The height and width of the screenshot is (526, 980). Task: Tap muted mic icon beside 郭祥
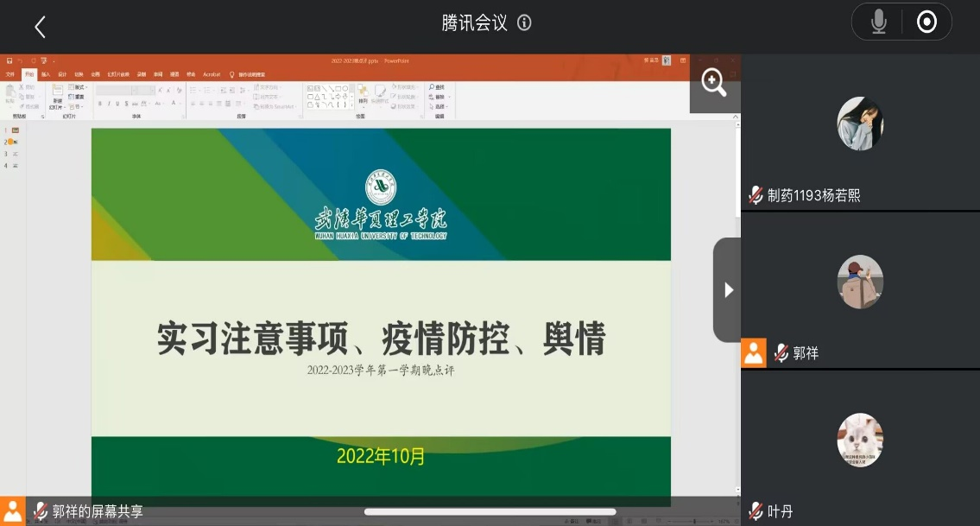[781, 352]
